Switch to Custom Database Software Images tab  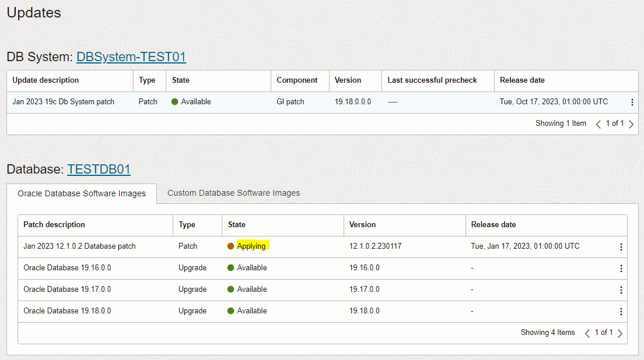[234, 193]
